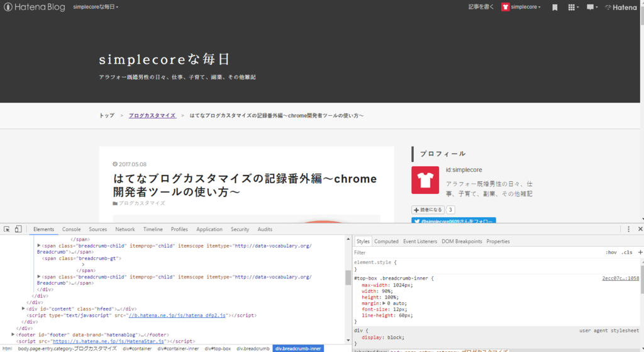The height and width of the screenshot is (352, 644).
Task: Open the services grid icon menu
Action: [573, 8]
